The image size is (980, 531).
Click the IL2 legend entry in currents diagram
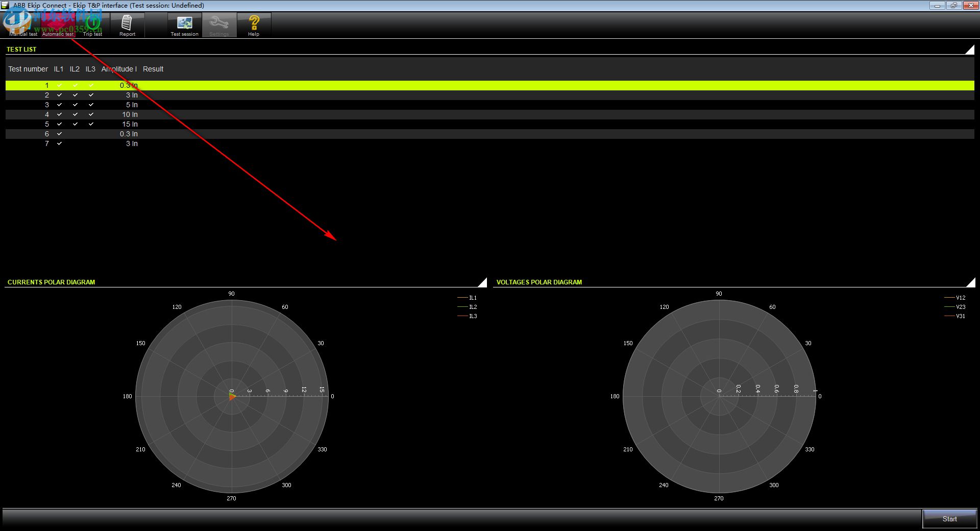pos(467,307)
